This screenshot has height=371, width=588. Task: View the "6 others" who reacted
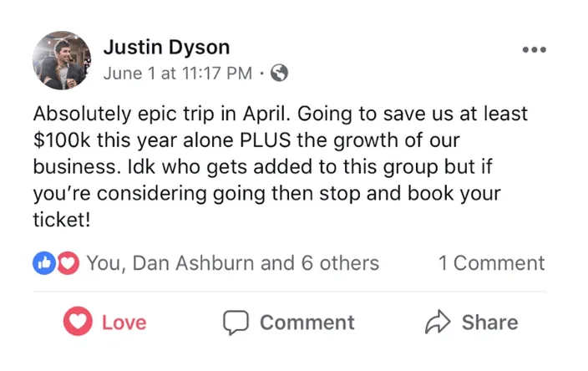(340, 263)
